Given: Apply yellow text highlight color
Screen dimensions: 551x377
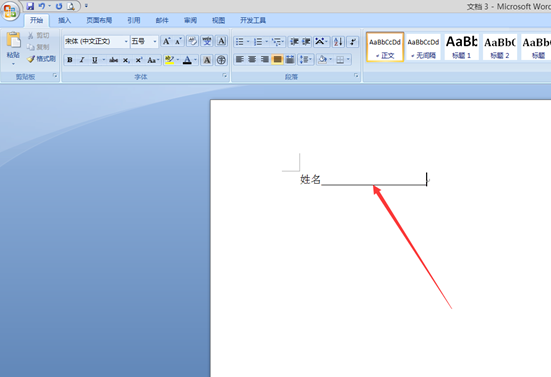Looking at the screenshot, I should 169,60.
